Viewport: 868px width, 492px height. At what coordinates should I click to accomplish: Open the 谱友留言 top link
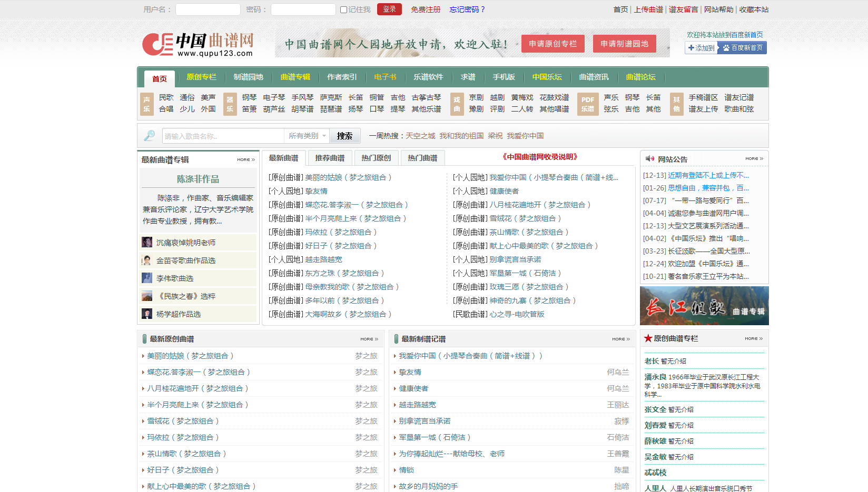tap(683, 9)
